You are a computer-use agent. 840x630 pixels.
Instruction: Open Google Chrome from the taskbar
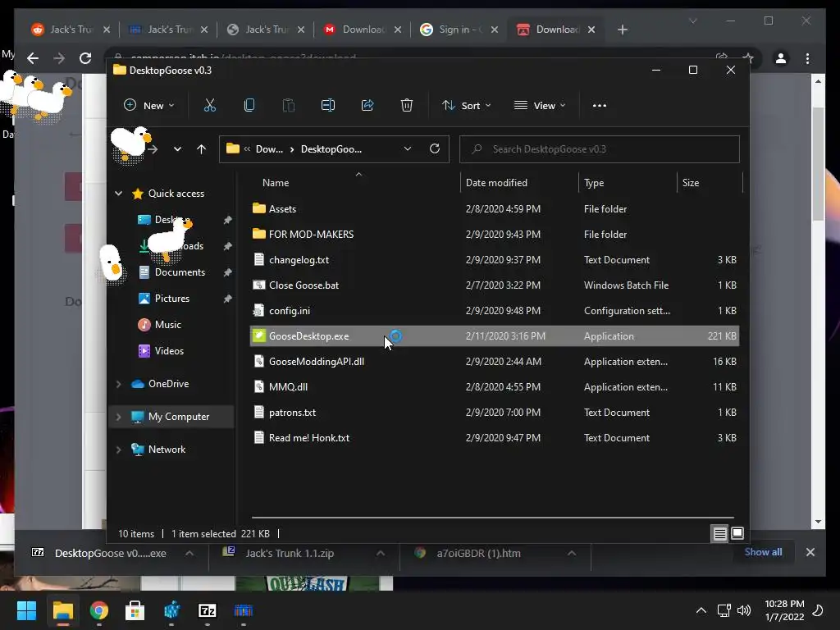(x=99, y=610)
